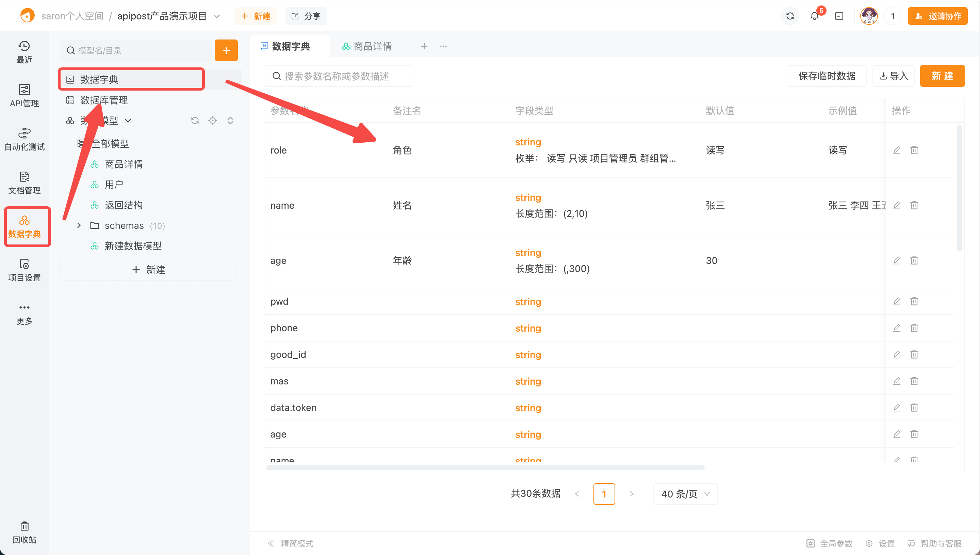Edit the pwd parameter row
This screenshot has height=555, width=980.
tap(897, 302)
